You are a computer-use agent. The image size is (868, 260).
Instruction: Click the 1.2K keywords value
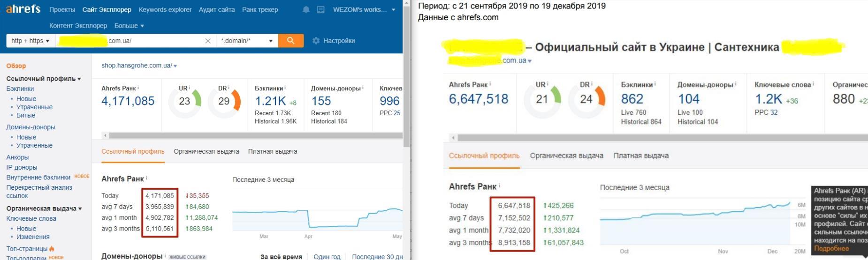[768, 99]
